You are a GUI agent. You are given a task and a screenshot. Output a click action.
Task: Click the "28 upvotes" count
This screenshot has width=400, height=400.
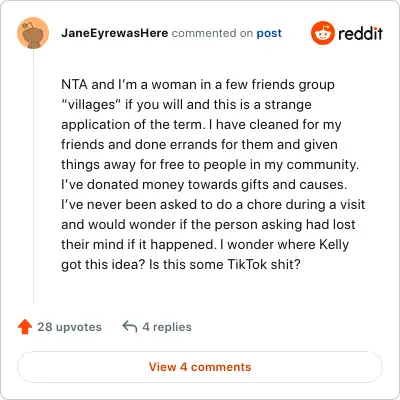coord(69,327)
